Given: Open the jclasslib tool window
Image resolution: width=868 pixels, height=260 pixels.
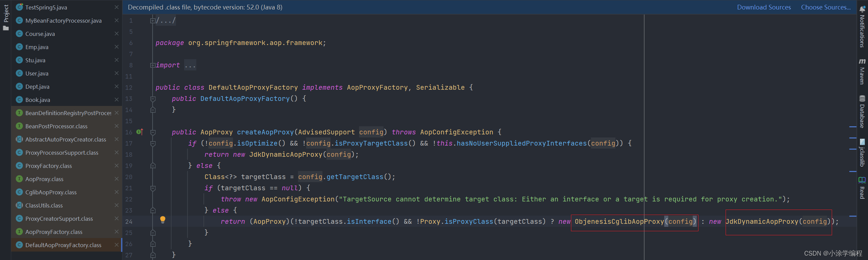Looking at the screenshot, I should pos(862,152).
